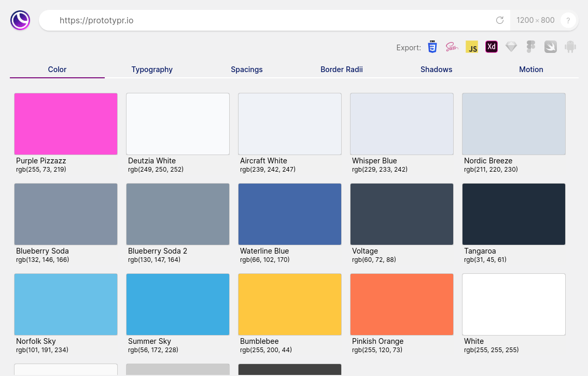Export tokens to Sketch
This screenshot has height=376, width=588.
pos(511,47)
